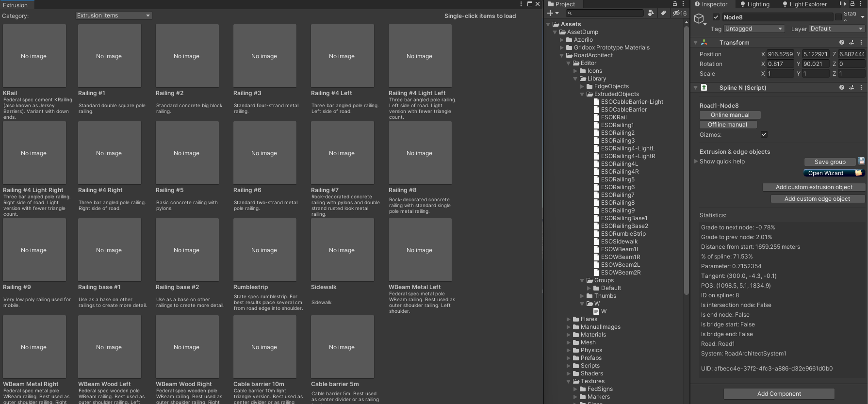Click the plus create-asset button in Project
The image size is (868, 404).
point(553,13)
